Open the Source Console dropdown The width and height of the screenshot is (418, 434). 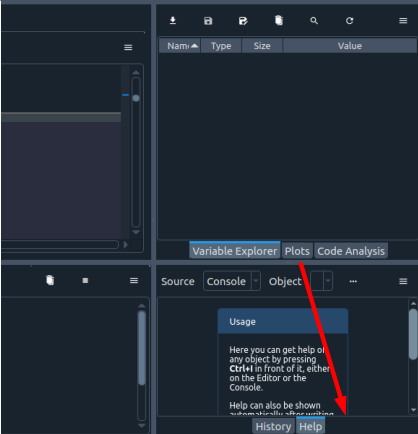(x=232, y=281)
